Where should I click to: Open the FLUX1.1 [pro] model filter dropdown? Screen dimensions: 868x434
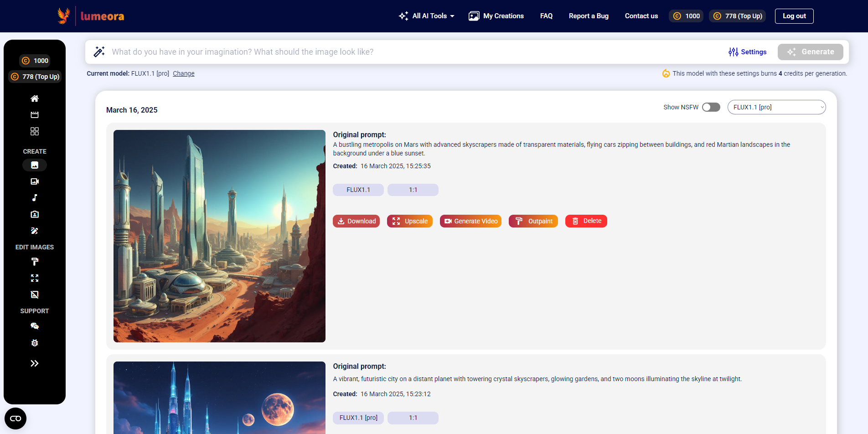[776, 107]
